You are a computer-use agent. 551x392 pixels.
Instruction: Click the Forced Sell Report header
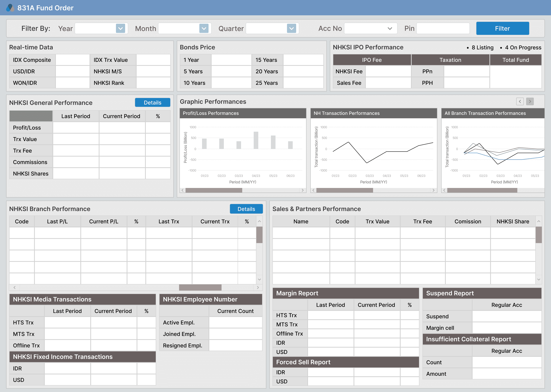coord(346,362)
